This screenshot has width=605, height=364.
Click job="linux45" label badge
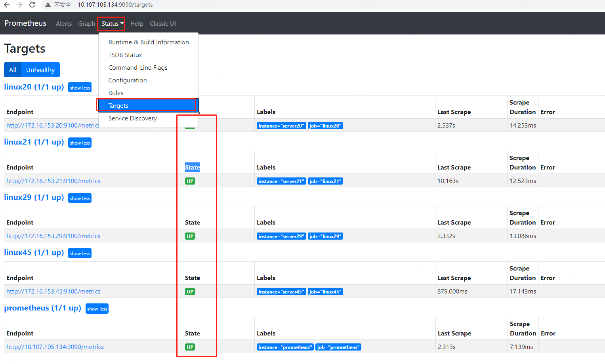click(x=325, y=292)
